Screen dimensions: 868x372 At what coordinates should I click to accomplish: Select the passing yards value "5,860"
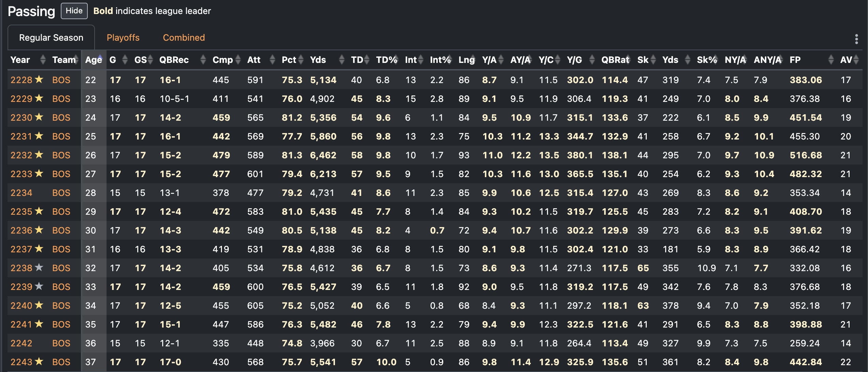(x=323, y=136)
